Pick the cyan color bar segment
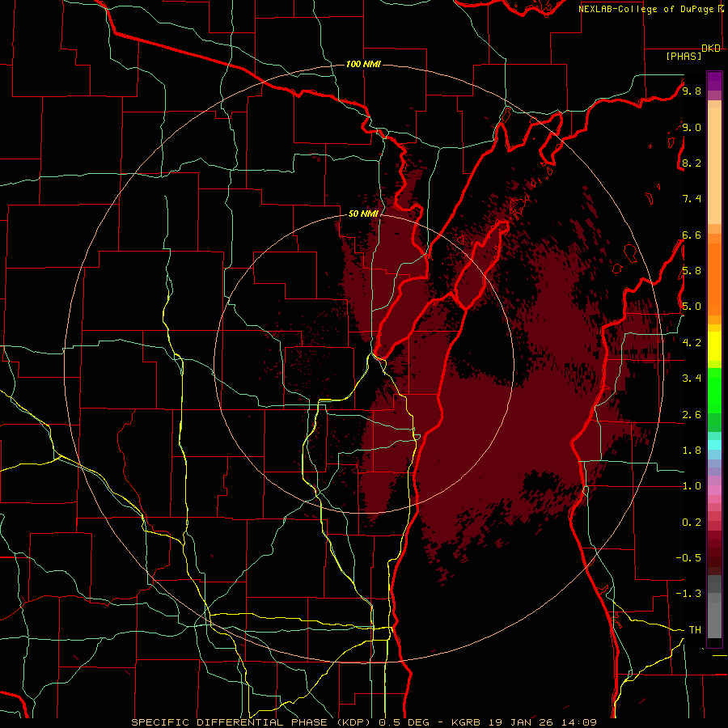Image resolution: width=728 pixels, height=728 pixels. [714, 445]
